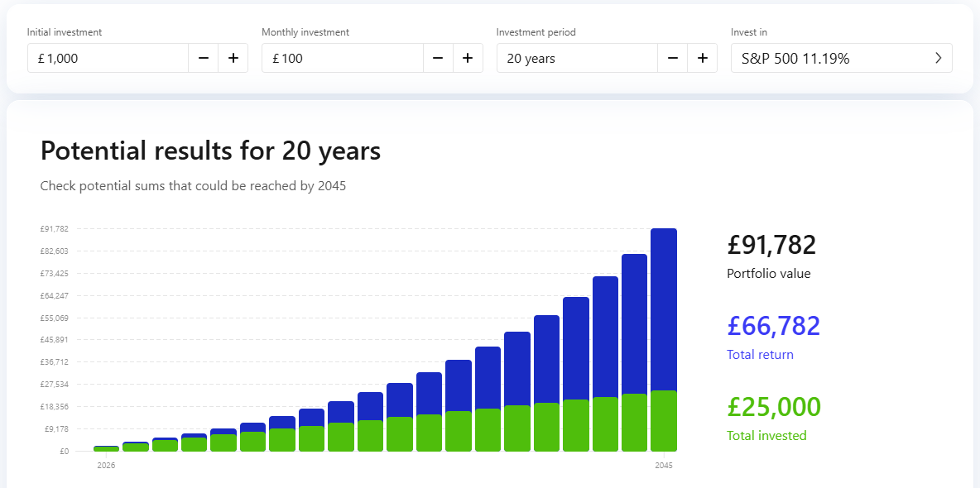Increase initial investment with plus button

tap(233, 58)
